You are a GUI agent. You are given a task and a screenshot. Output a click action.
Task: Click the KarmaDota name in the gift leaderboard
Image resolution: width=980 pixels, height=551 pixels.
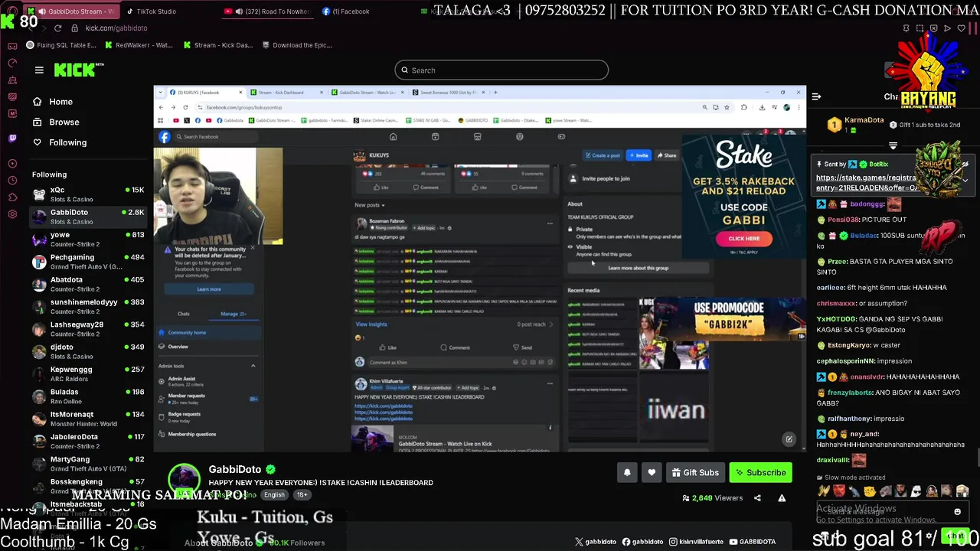coord(863,120)
